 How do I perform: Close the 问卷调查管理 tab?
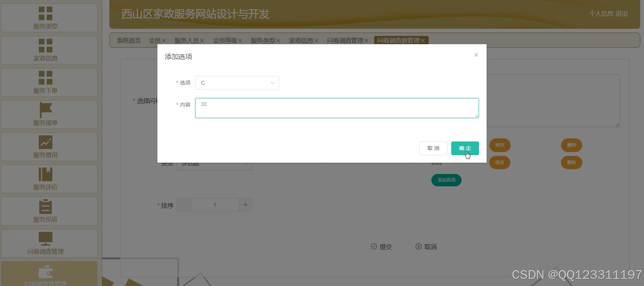[x=366, y=41]
